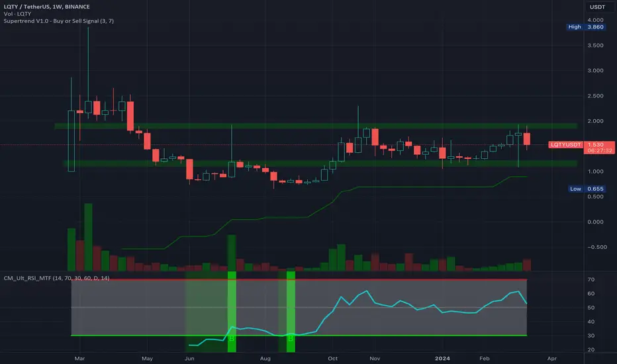Select the Supertrend V1.0 indicator label
Image resolution: width=617 pixels, height=364 pixels.
[x=59, y=21]
